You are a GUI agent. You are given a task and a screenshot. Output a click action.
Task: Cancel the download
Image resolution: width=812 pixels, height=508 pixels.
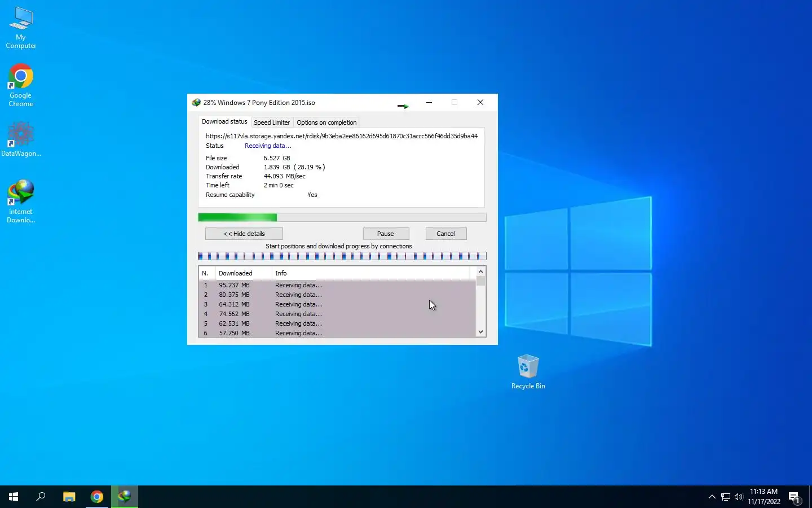point(445,234)
